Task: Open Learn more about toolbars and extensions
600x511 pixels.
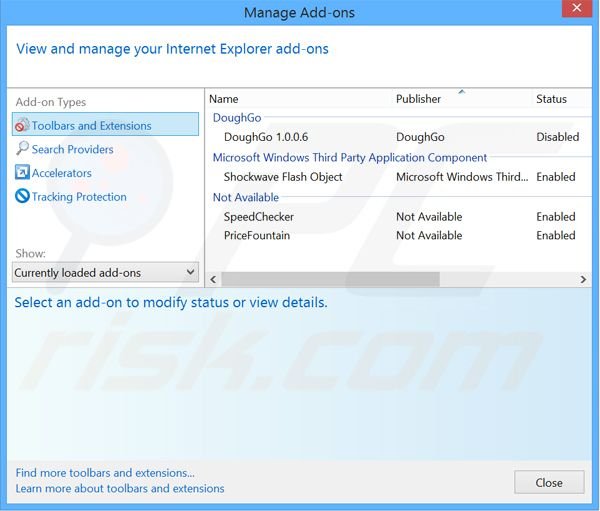Action: tap(120, 488)
